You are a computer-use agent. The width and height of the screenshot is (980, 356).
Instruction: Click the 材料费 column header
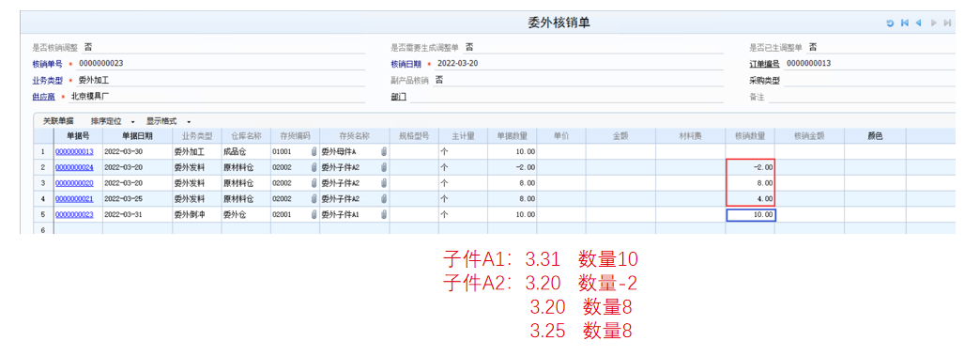coord(690,136)
